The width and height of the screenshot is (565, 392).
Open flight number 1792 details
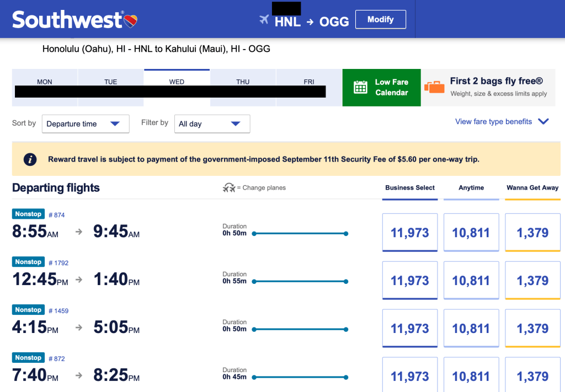point(58,263)
